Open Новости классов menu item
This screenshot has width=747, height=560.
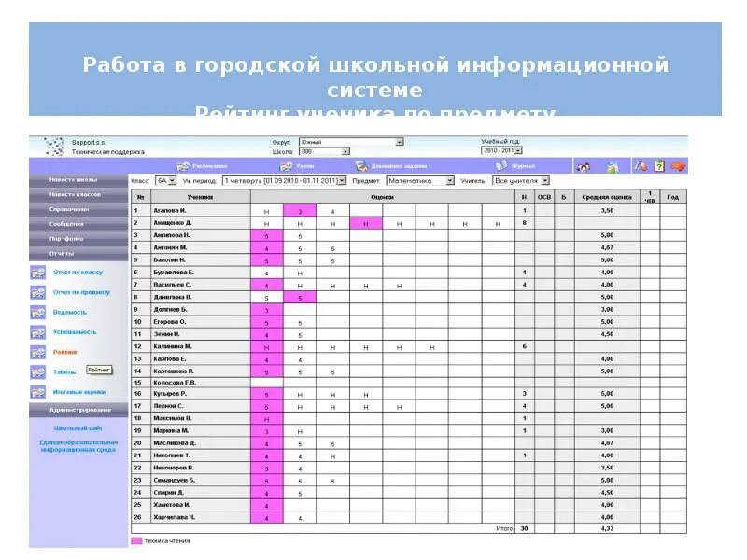pos(78,195)
